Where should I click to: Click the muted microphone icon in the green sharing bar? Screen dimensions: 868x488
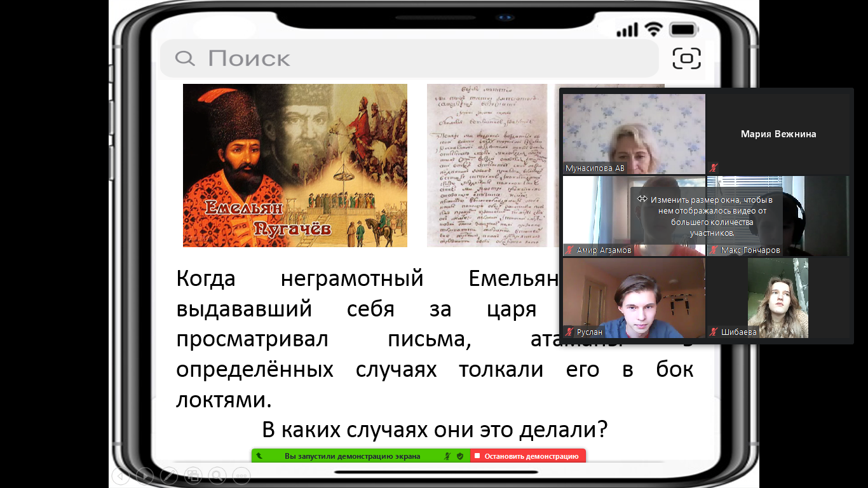(448, 456)
